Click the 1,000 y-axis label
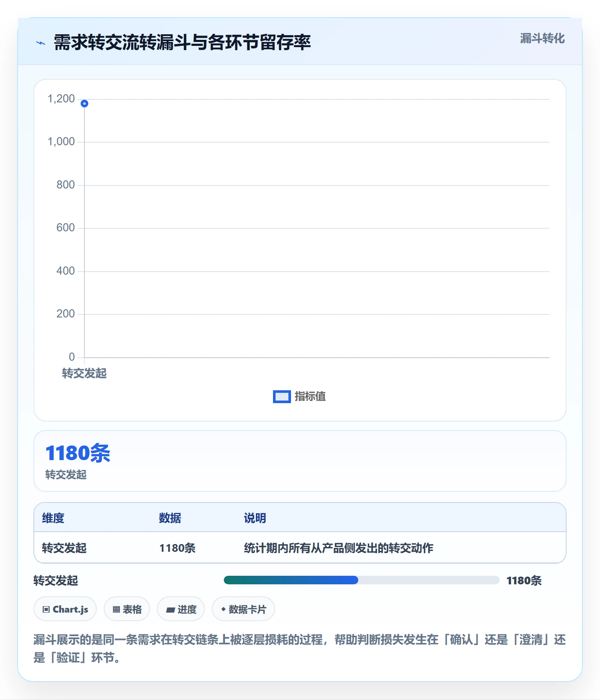This screenshot has width=600, height=700. [61, 142]
